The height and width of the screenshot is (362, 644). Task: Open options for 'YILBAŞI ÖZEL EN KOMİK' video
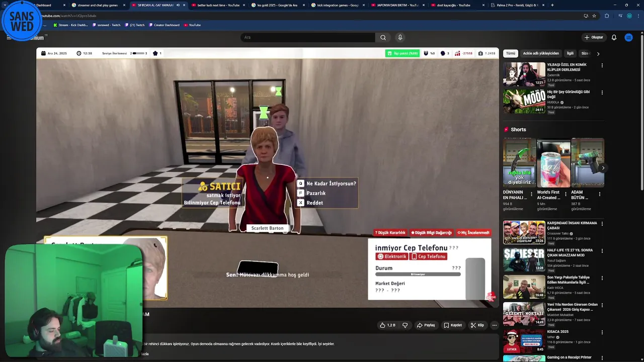(x=602, y=65)
